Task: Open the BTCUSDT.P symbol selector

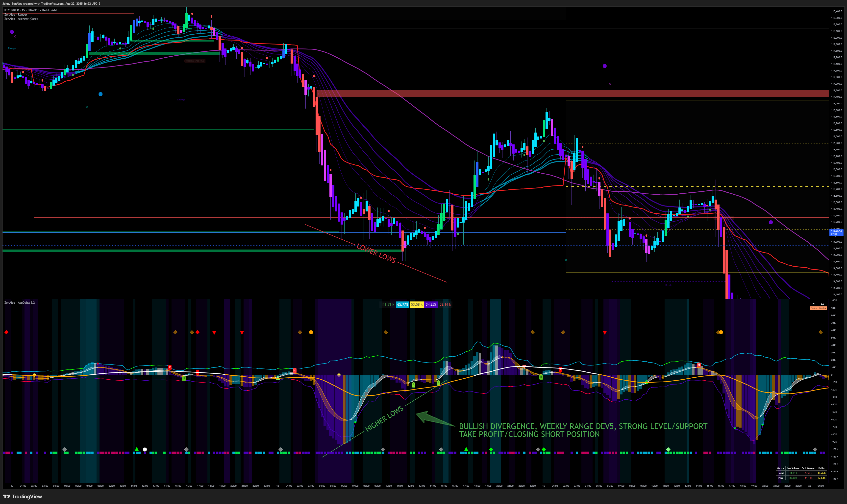Action: point(11,11)
